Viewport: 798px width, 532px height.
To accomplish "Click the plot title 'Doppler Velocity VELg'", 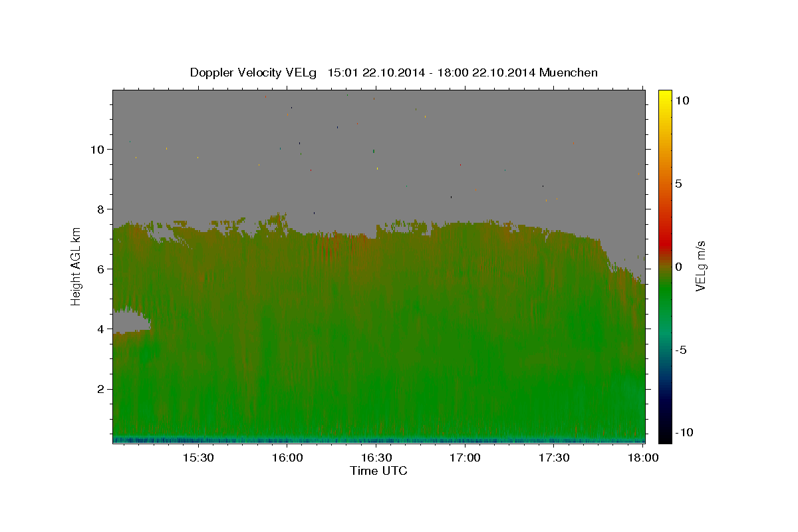I will pyautogui.click(x=253, y=72).
